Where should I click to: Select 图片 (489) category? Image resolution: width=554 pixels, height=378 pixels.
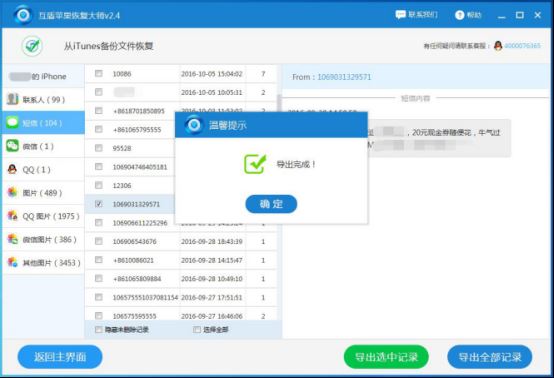(43, 193)
